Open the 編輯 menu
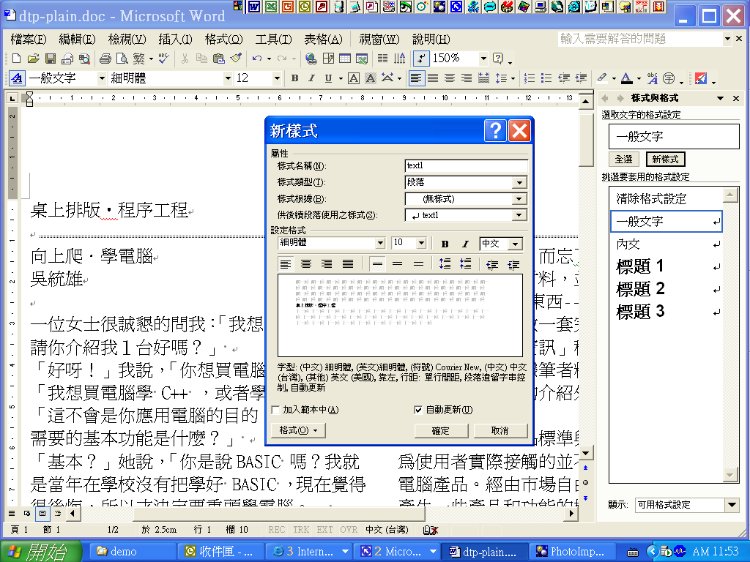This screenshot has width=750, height=562. click(77, 39)
